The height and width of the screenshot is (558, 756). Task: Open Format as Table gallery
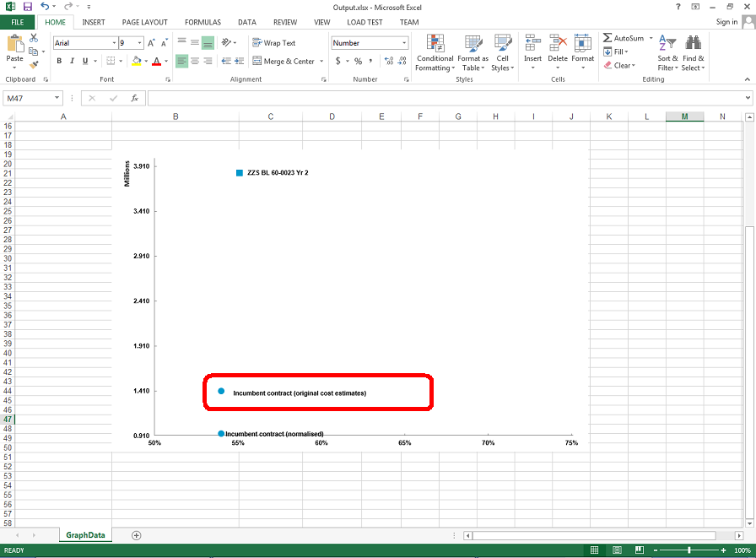point(473,53)
